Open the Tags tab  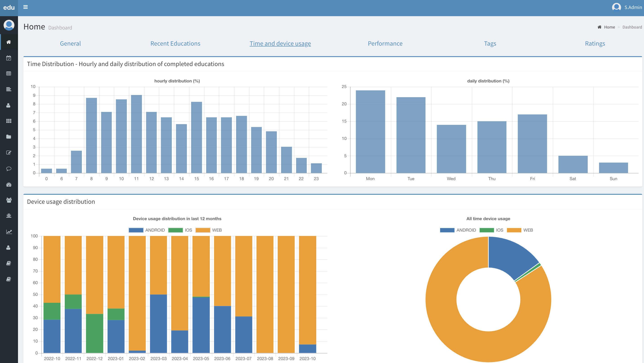[x=490, y=44]
